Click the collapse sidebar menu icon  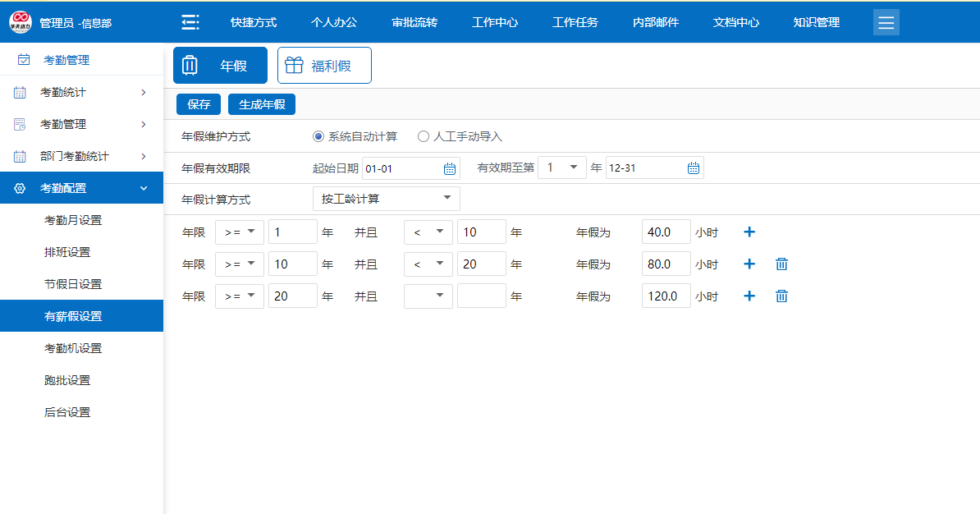190,22
